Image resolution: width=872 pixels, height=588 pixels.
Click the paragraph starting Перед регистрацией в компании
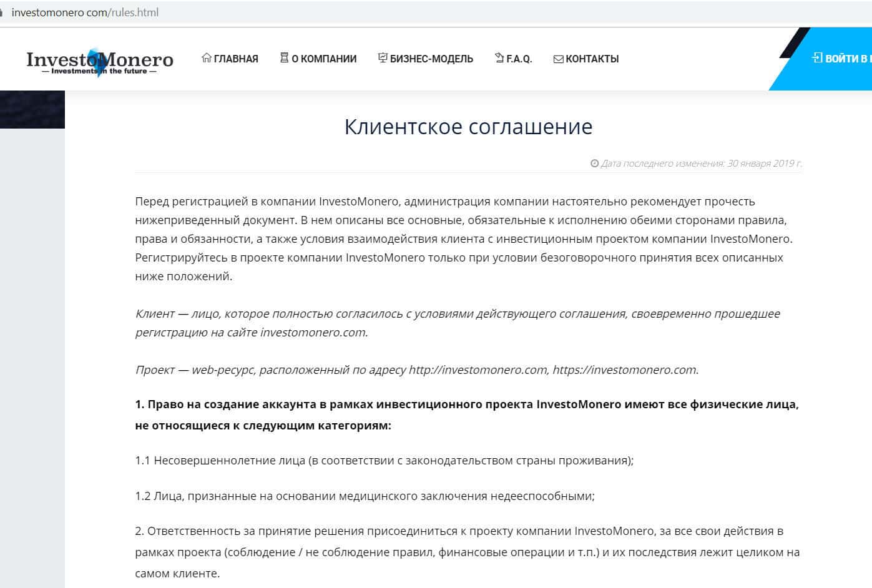pyautogui.click(x=463, y=239)
